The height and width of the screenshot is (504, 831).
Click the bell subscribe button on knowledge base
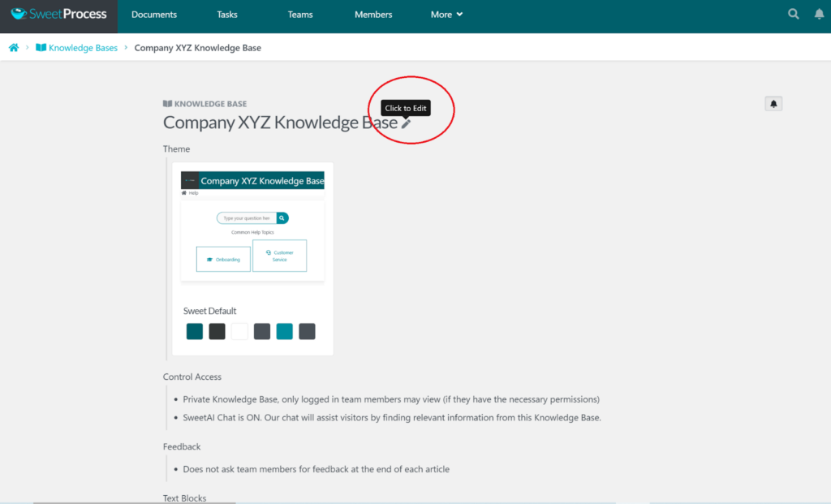point(773,104)
